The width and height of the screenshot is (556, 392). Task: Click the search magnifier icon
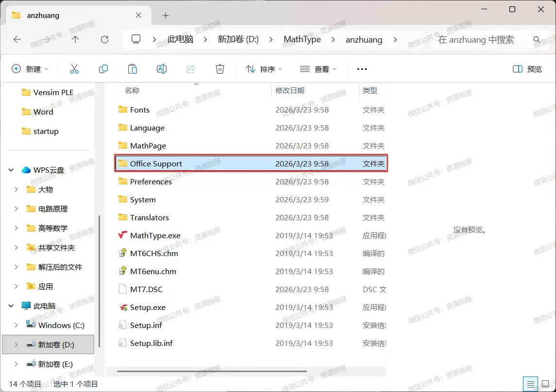click(537, 39)
